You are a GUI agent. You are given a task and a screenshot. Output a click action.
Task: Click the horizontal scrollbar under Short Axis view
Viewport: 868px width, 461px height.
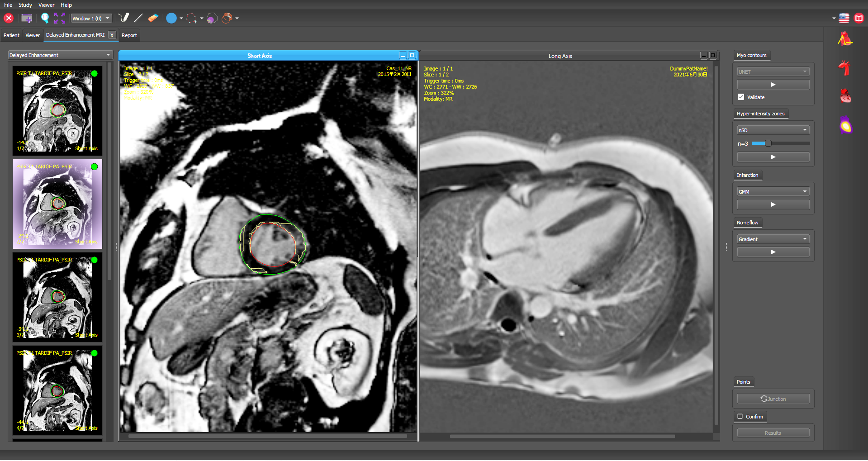pos(267,437)
